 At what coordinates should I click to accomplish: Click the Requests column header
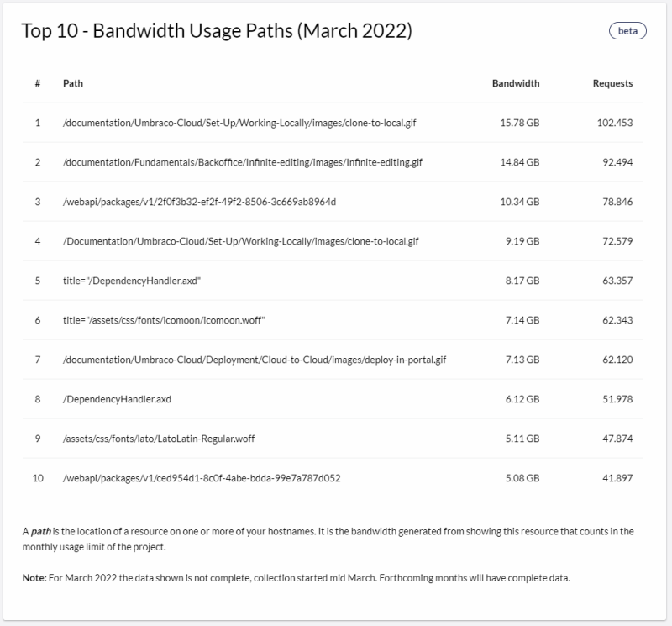pos(612,83)
